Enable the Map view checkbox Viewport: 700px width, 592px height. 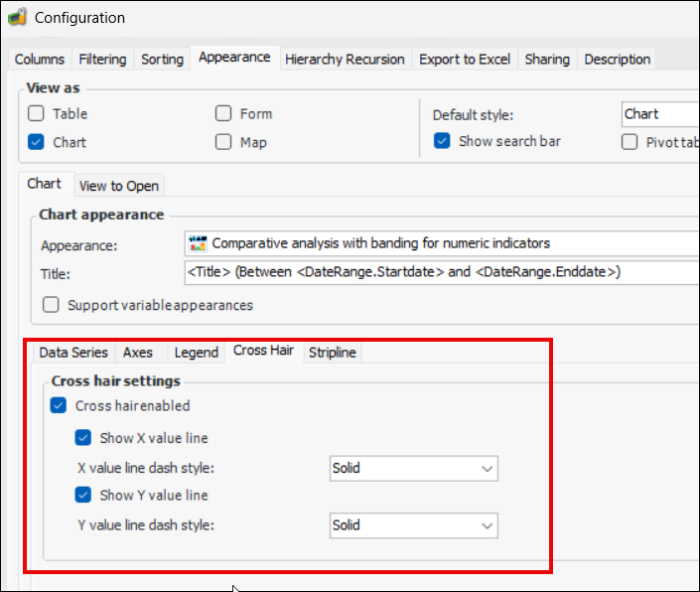223,142
